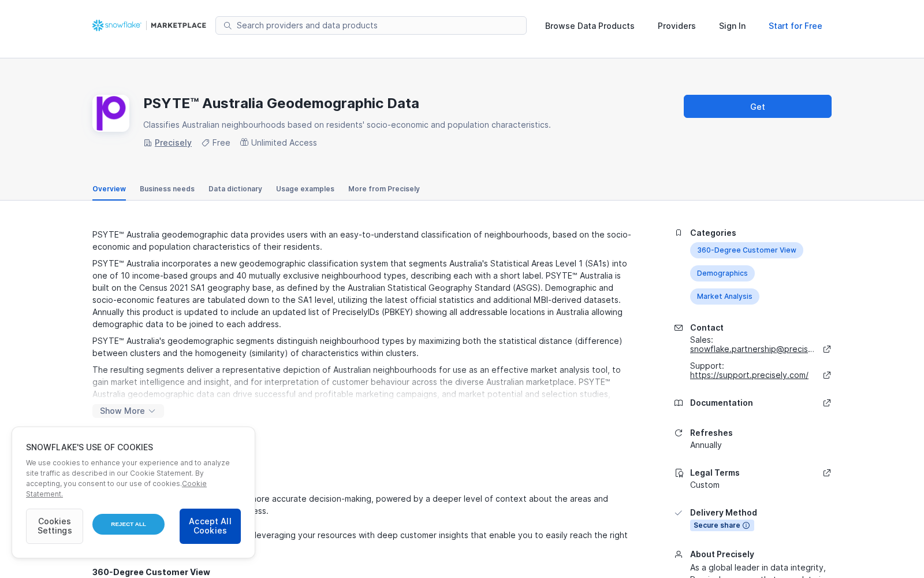This screenshot has width=924, height=578.
Task: Click the Annually refresh value
Action: click(706, 445)
